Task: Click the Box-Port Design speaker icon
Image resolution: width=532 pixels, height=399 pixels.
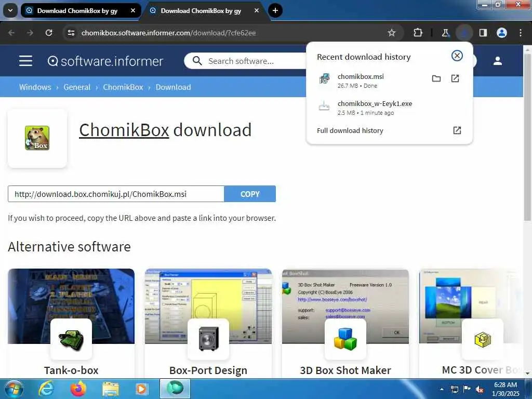Action: (208, 339)
